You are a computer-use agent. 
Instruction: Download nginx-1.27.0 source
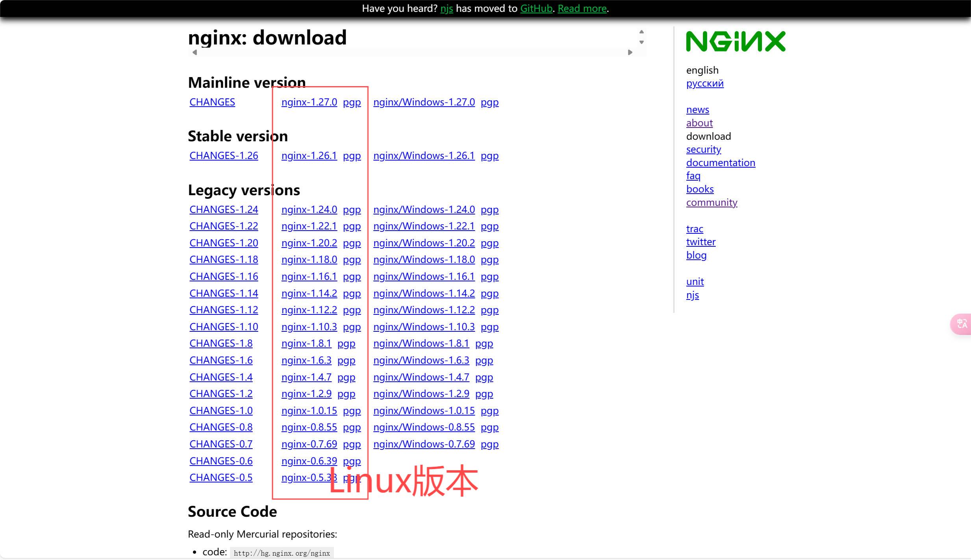tap(309, 102)
